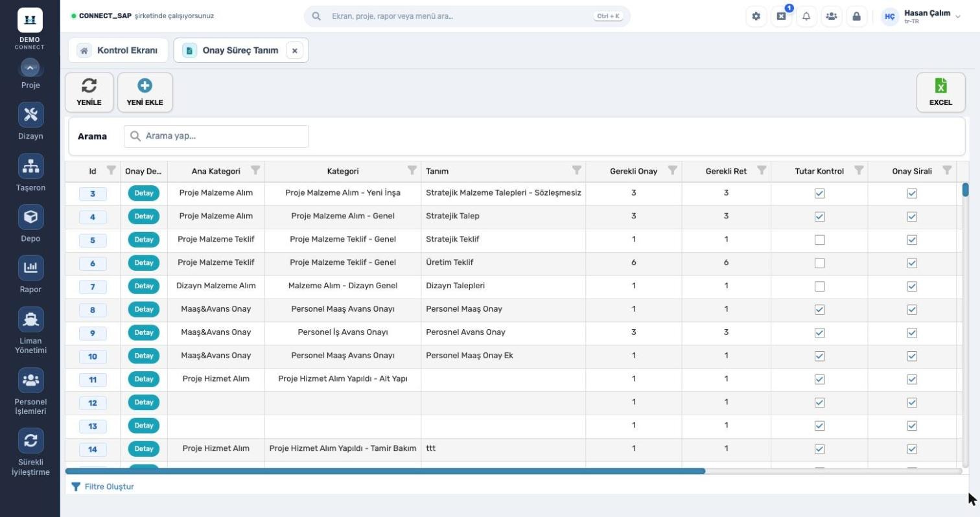Toggle Tutar Kontrol checkbox for row 14
Screen dimensions: 980x517
pyautogui.click(x=819, y=449)
